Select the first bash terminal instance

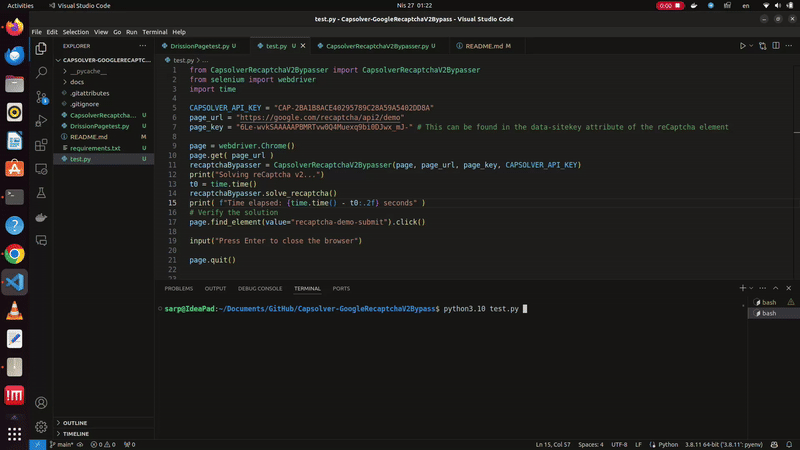point(773,302)
